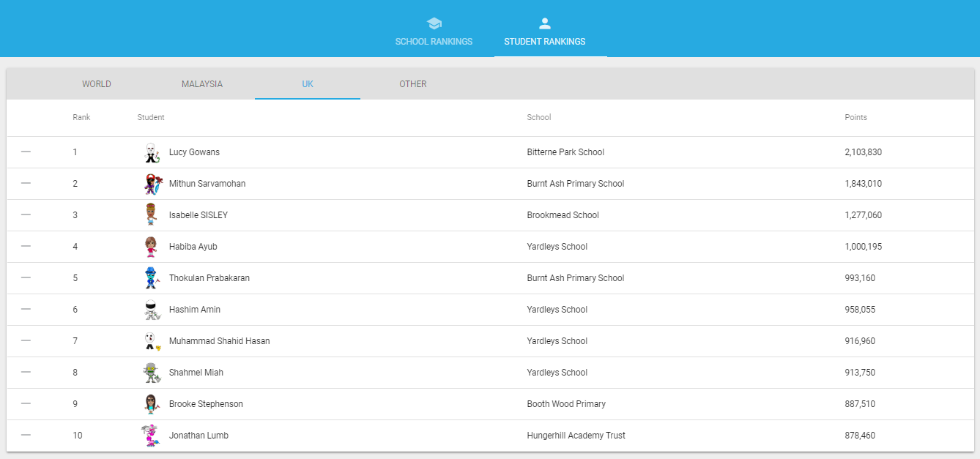Click Lucy Gowans' avatar icon

coord(151,152)
